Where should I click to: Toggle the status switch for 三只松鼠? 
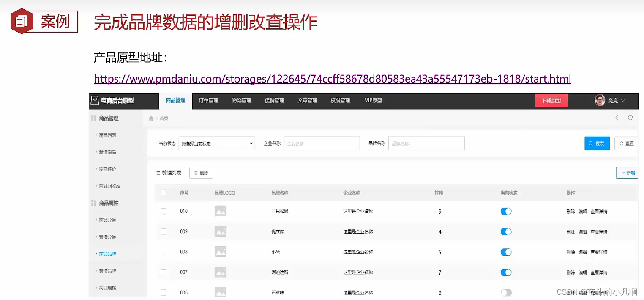(506, 211)
